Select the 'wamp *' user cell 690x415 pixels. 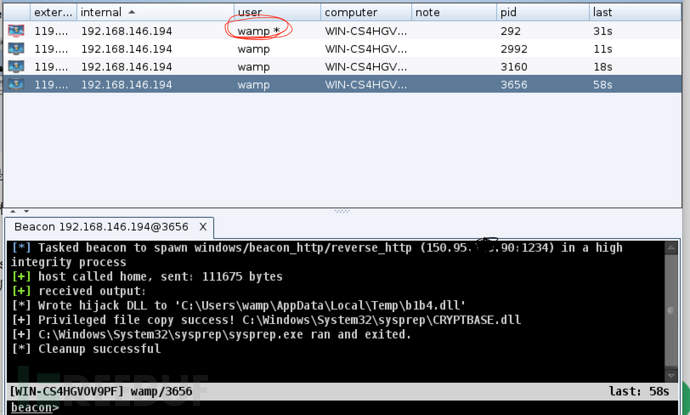[259, 31]
